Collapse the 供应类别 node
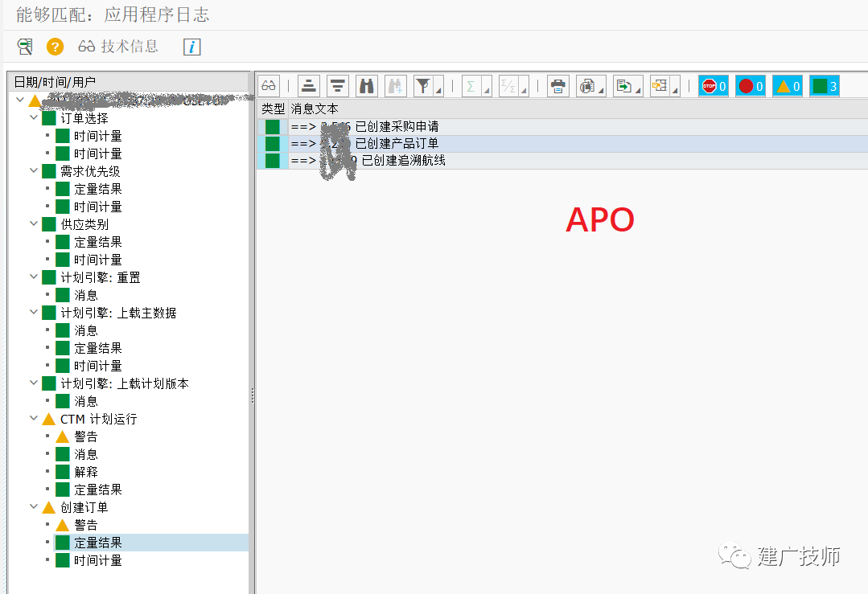Screen dimensions: 868x594 click(x=34, y=224)
